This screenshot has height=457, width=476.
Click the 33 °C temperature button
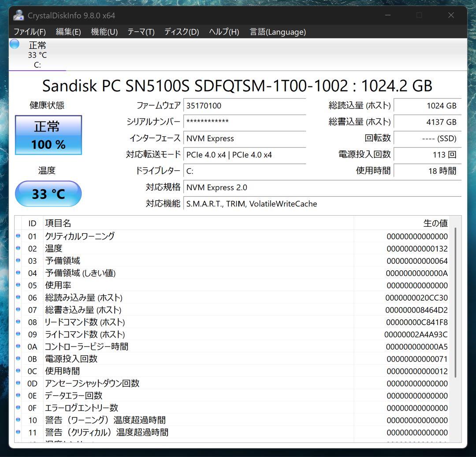tap(48, 193)
